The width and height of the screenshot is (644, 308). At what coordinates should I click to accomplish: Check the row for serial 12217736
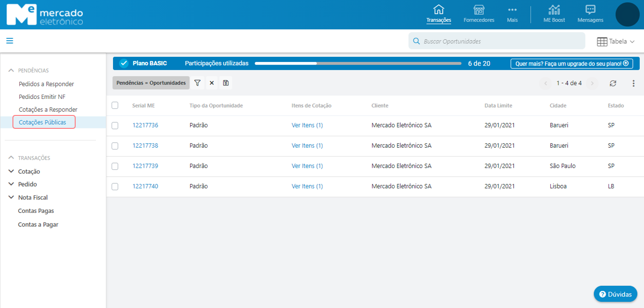click(115, 126)
